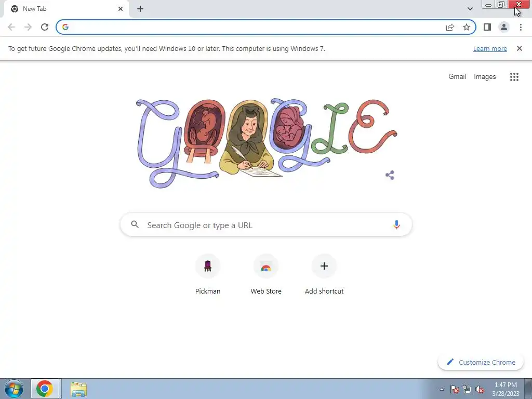Open the profile avatar menu
Image resolution: width=532 pixels, height=399 pixels.
504,27
